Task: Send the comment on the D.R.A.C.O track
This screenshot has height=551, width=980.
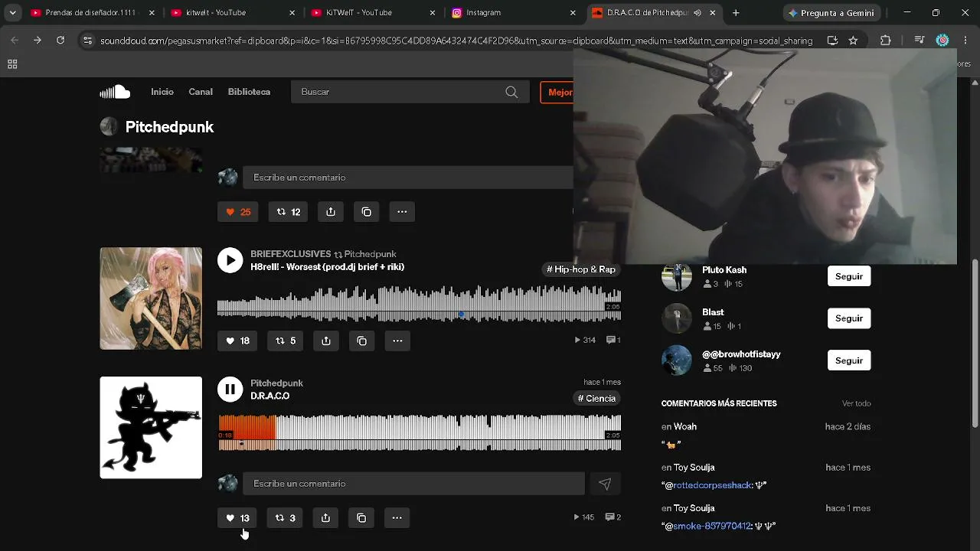Action: click(x=605, y=484)
